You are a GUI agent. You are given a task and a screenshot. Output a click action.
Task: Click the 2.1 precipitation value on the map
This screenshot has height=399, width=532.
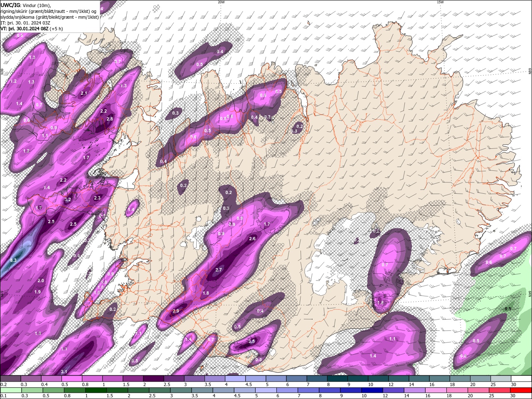point(84,94)
